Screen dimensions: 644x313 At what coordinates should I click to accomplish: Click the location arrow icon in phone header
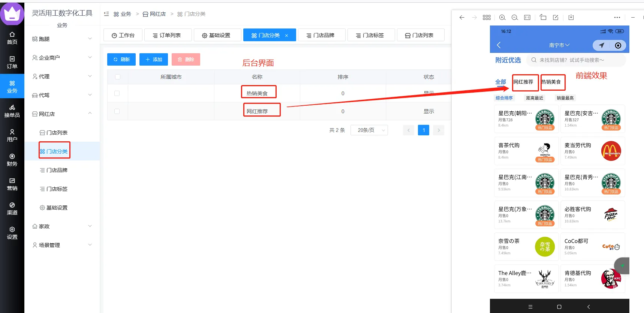(601, 45)
